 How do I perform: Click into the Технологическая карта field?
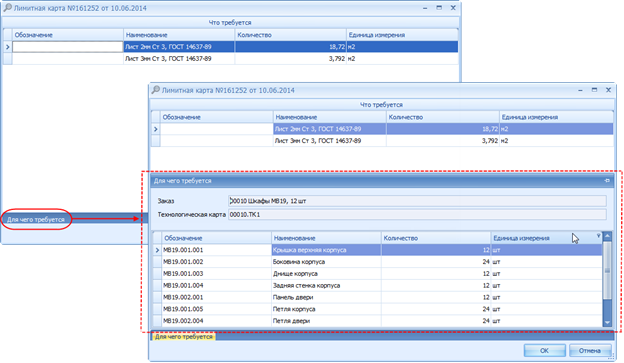pyautogui.click(x=417, y=215)
